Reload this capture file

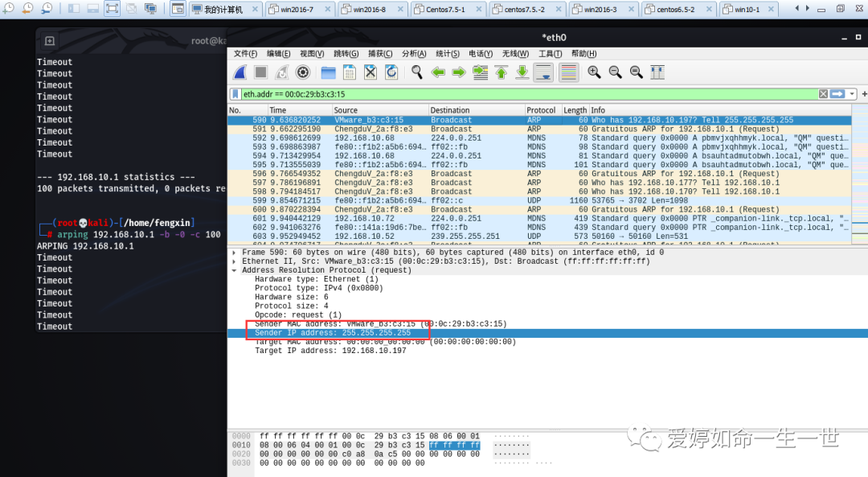coord(391,72)
